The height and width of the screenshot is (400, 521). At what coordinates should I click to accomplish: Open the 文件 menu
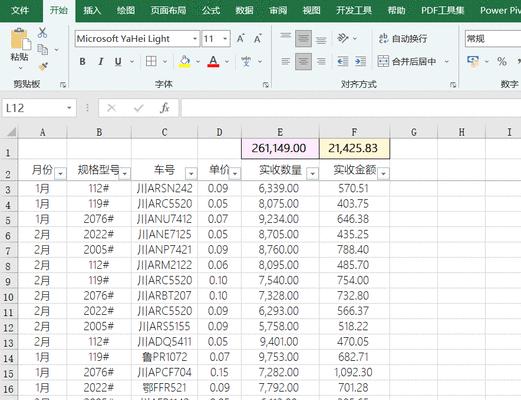pos(20,10)
